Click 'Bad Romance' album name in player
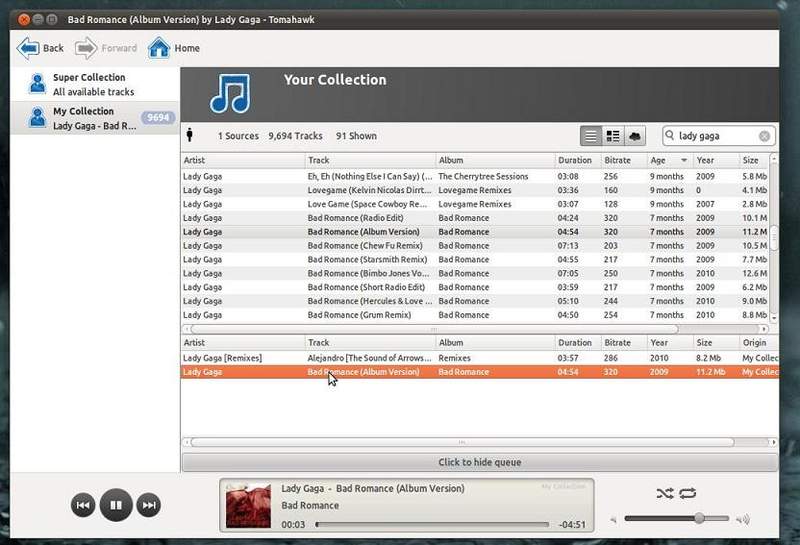Viewport: 800px width, 545px height. (x=310, y=505)
